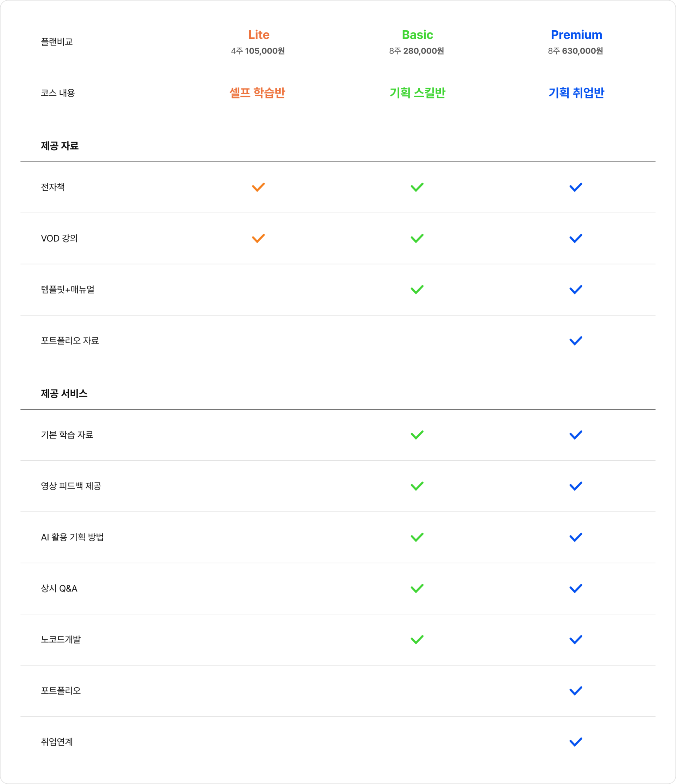Click the 8주 630,000원 price text
The image size is (676, 784).
coord(575,51)
